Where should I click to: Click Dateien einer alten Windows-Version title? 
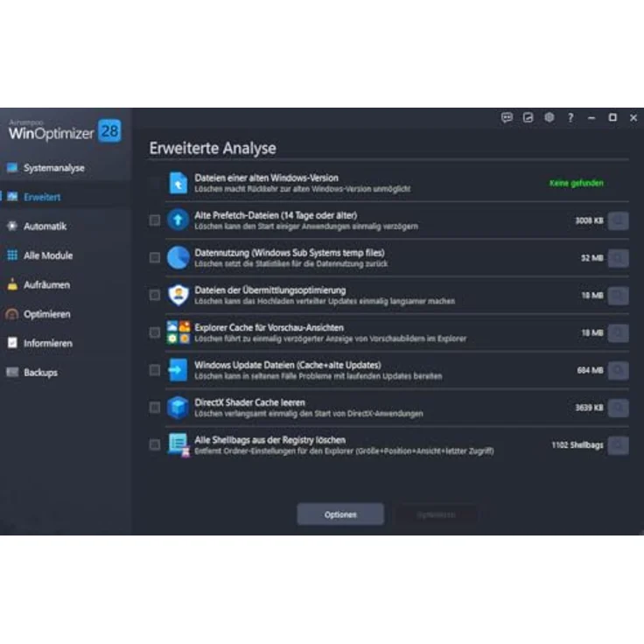point(267,178)
